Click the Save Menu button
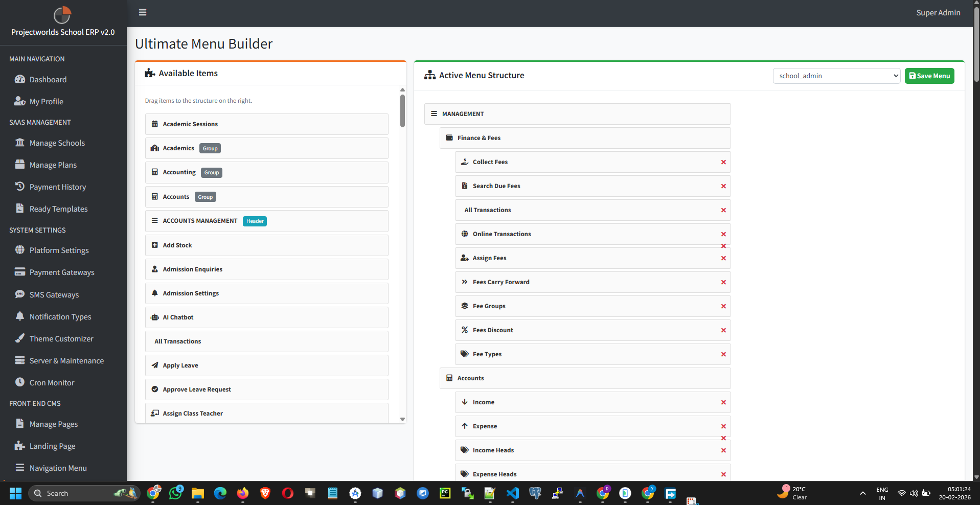The image size is (980, 505). coord(929,76)
